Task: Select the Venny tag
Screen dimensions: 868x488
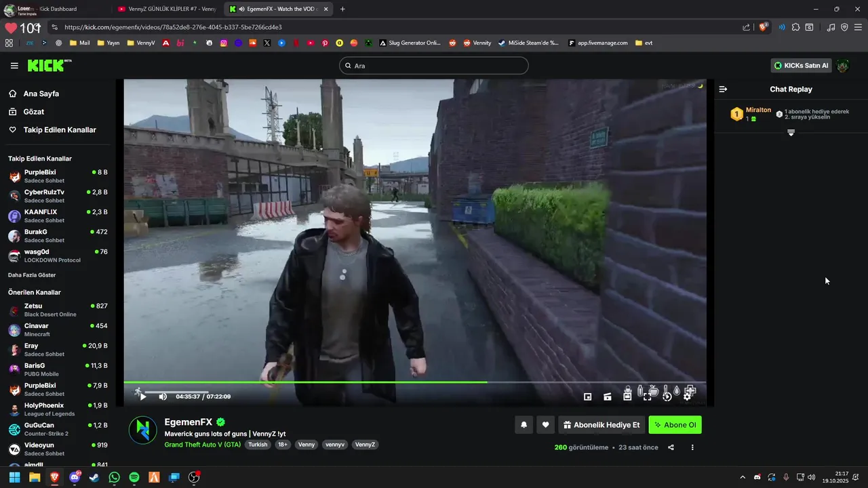Action: tap(307, 445)
